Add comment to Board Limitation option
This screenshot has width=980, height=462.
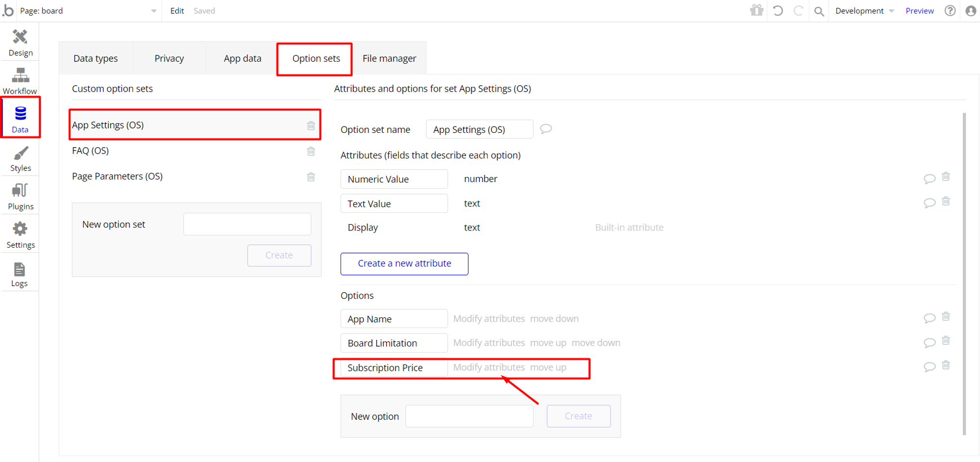click(929, 342)
